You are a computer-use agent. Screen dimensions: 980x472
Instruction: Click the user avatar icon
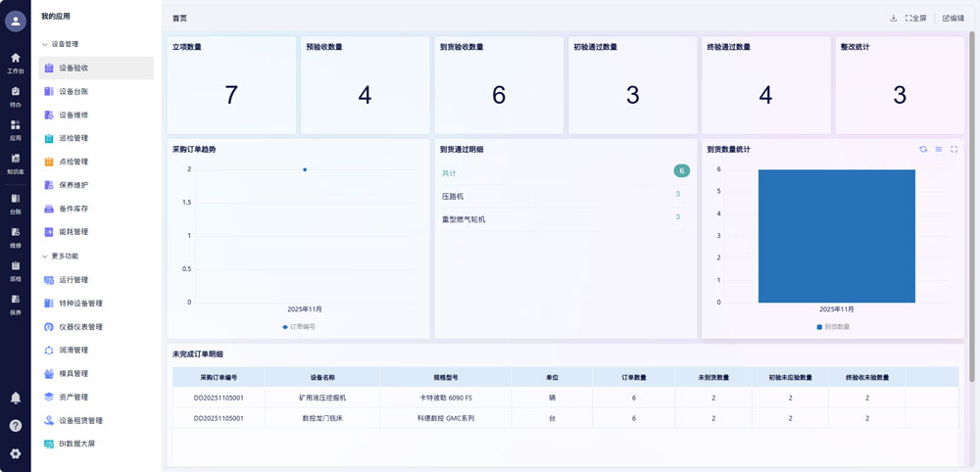16,21
